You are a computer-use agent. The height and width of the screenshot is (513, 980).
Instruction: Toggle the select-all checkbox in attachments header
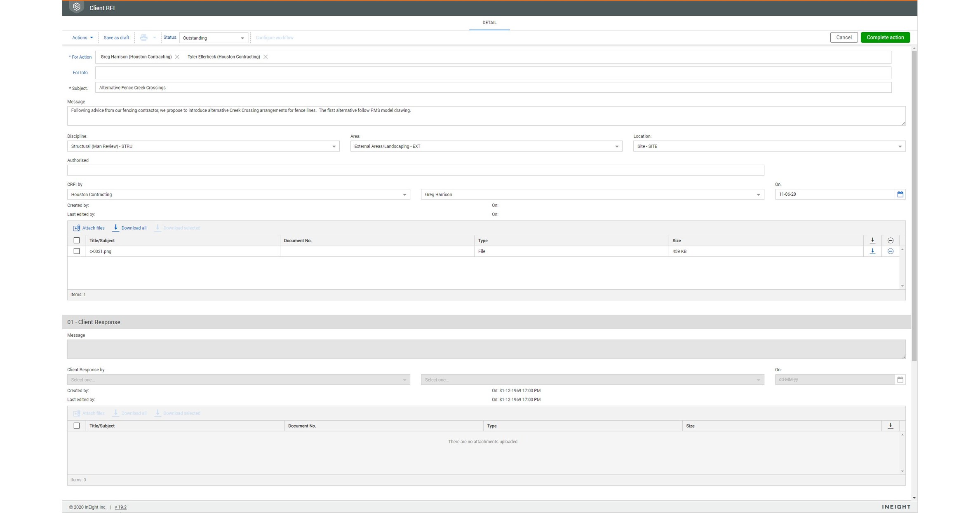pyautogui.click(x=77, y=240)
